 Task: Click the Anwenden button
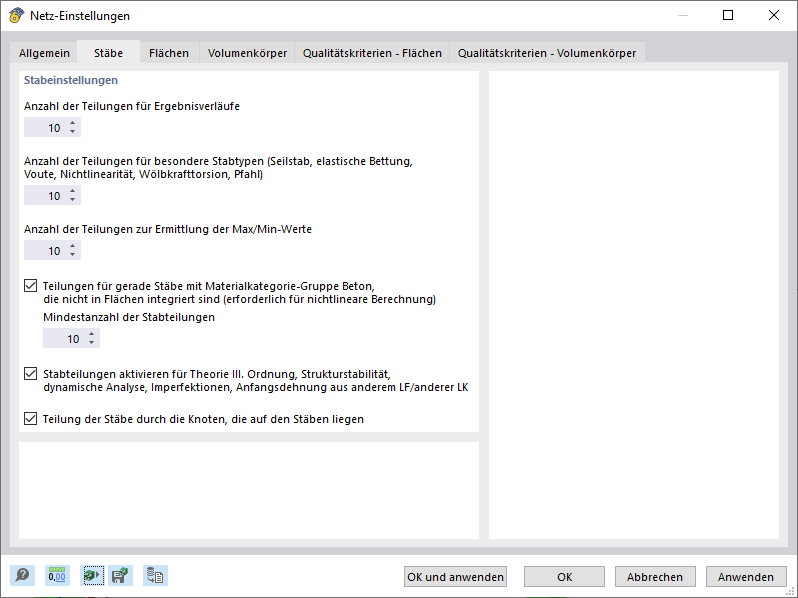(746, 577)
